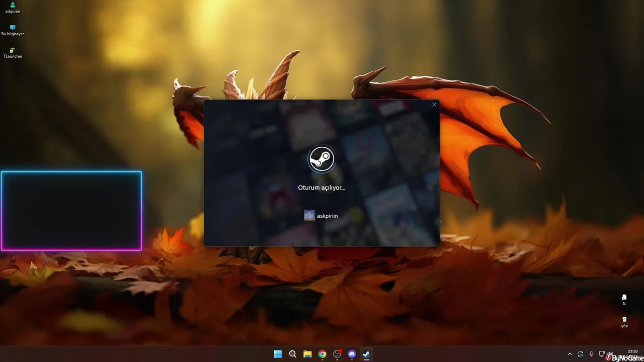Open File Explorer from taskbar
The width and height of the screenshot is (644, 362).
307,354
